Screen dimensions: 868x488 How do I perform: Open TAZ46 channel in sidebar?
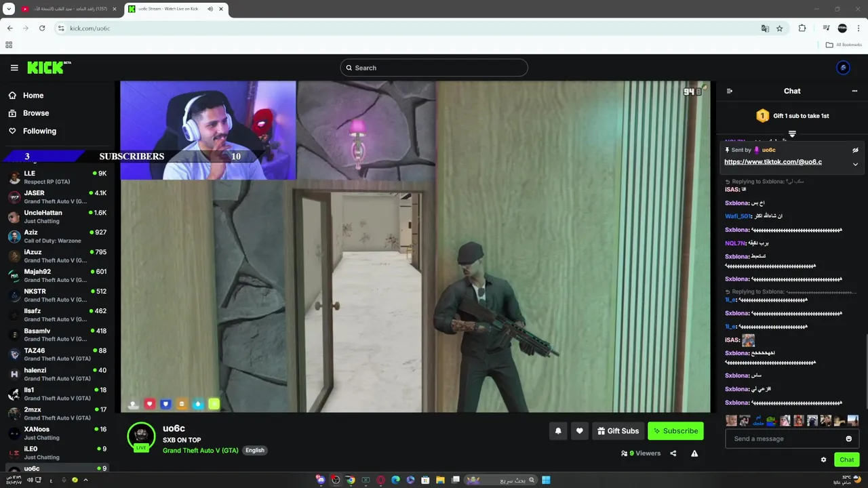point(58,354)
